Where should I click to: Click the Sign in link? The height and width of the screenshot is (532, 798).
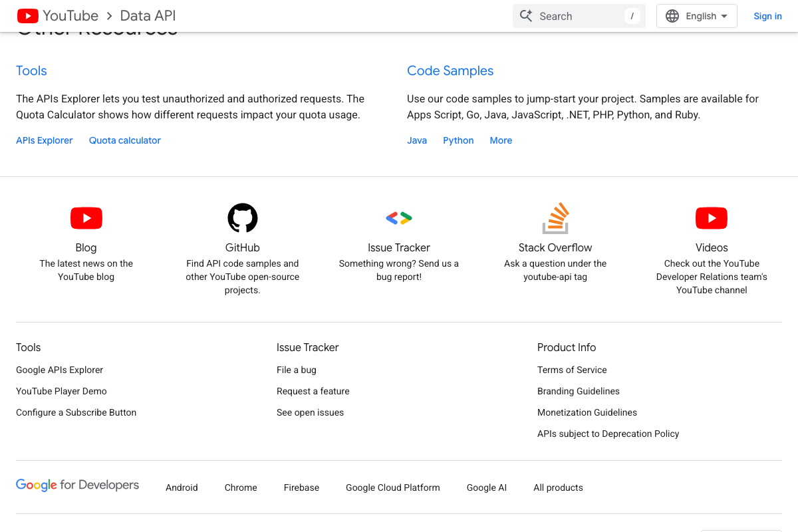(767, 16)
